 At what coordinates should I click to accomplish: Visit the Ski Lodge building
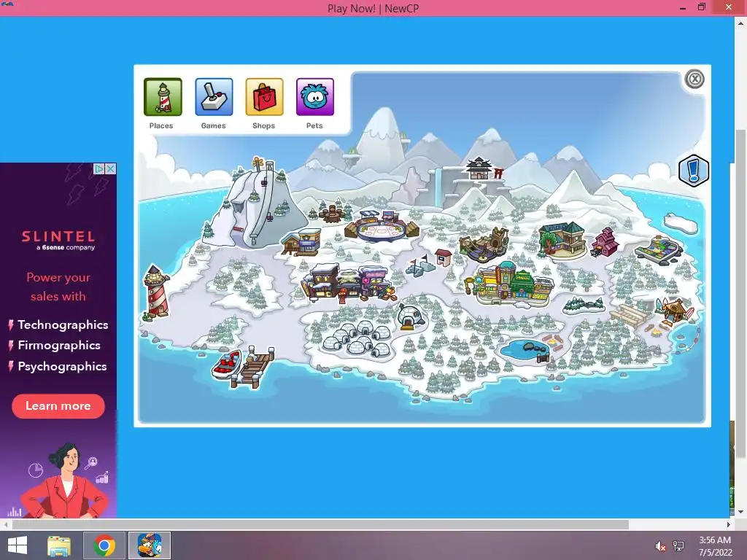(301, 241)
